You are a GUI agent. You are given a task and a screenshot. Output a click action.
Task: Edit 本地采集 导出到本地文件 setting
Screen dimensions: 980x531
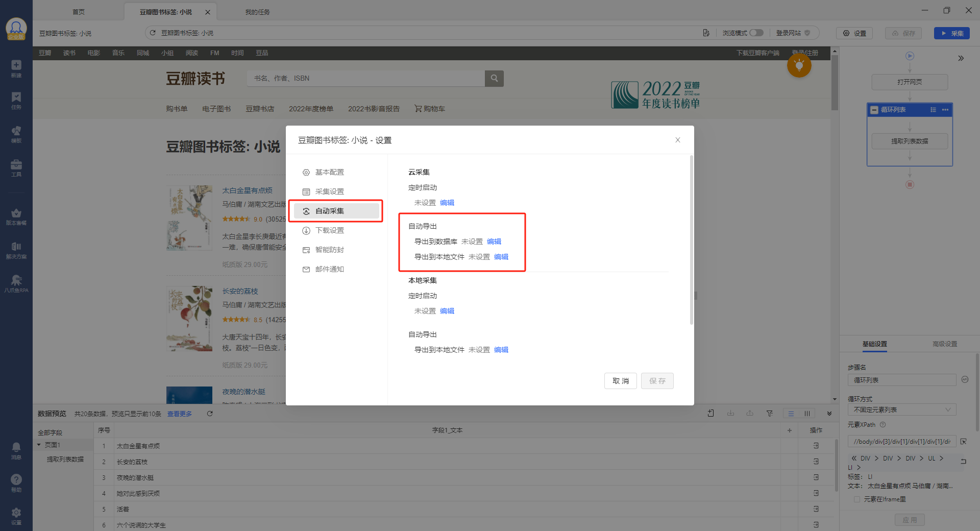pos(501,350)
